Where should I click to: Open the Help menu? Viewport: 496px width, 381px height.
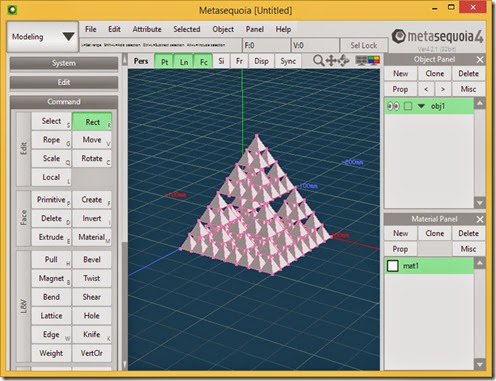(x=283, y=29)
